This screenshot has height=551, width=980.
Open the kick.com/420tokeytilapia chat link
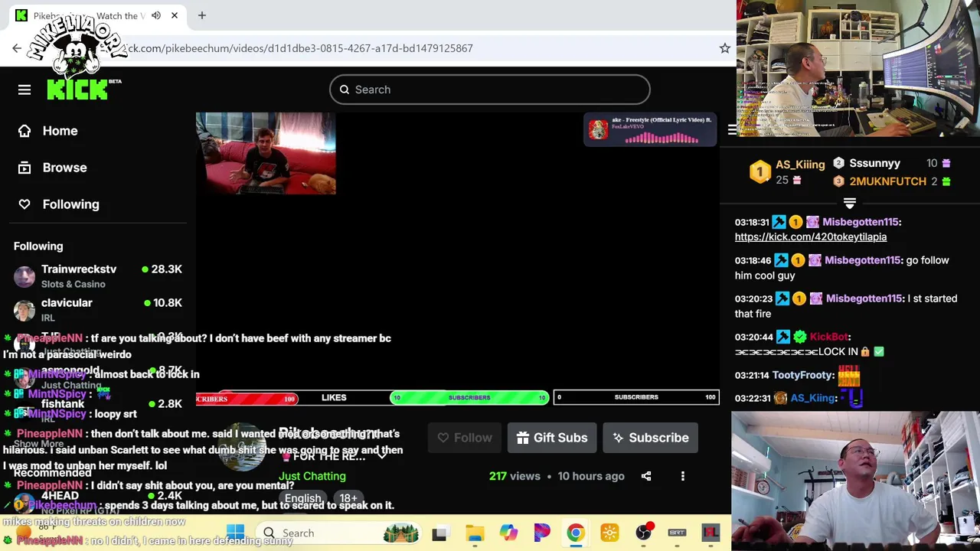tap(811, 237)
